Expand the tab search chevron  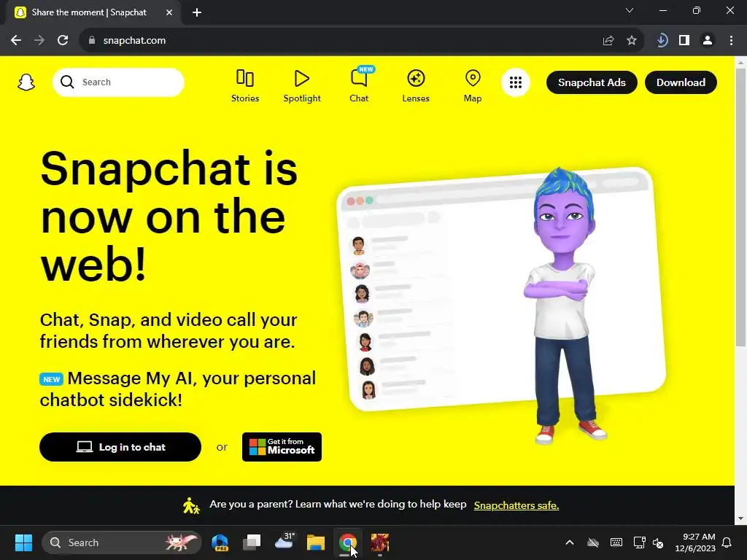tap(630, 10)
